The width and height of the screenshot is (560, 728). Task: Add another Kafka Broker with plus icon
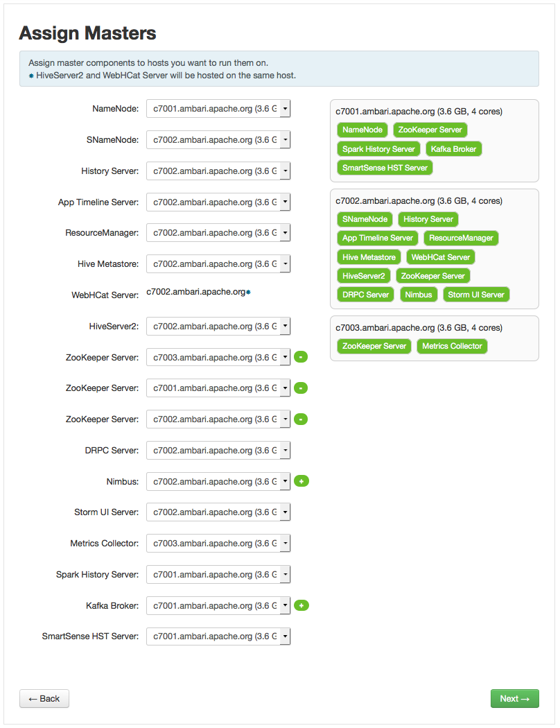pos(301,605)
